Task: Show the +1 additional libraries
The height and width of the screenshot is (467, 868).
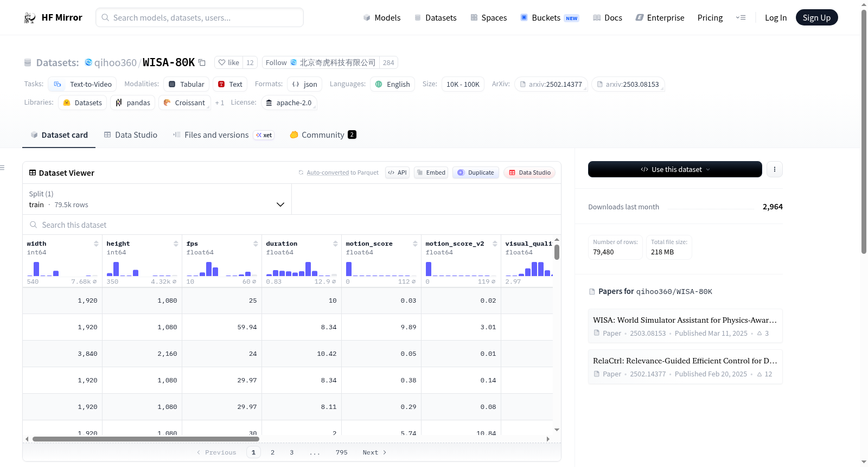Action: click(219, 103)
